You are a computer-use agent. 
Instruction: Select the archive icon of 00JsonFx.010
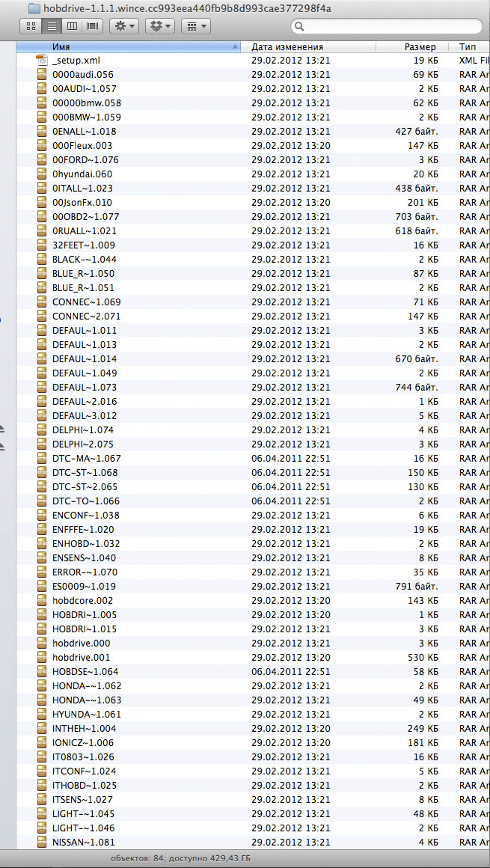click(43, 203)
